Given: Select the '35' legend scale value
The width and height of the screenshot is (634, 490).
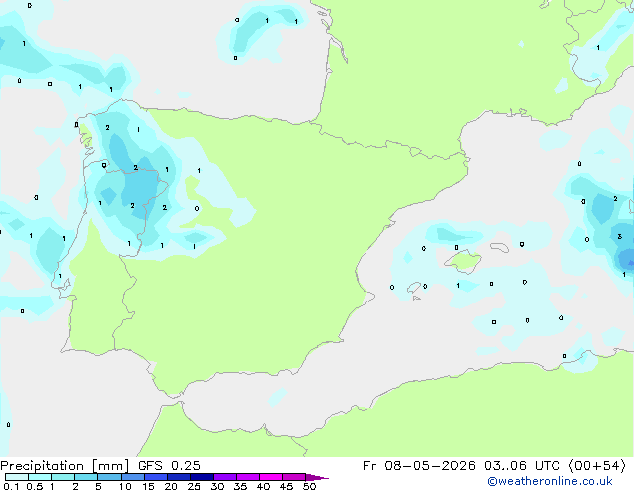Looking at the screenshot, I should (240, 486).
